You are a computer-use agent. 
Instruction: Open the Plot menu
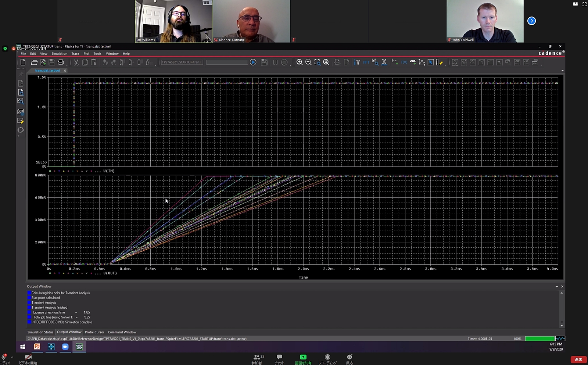coord(86,54)
